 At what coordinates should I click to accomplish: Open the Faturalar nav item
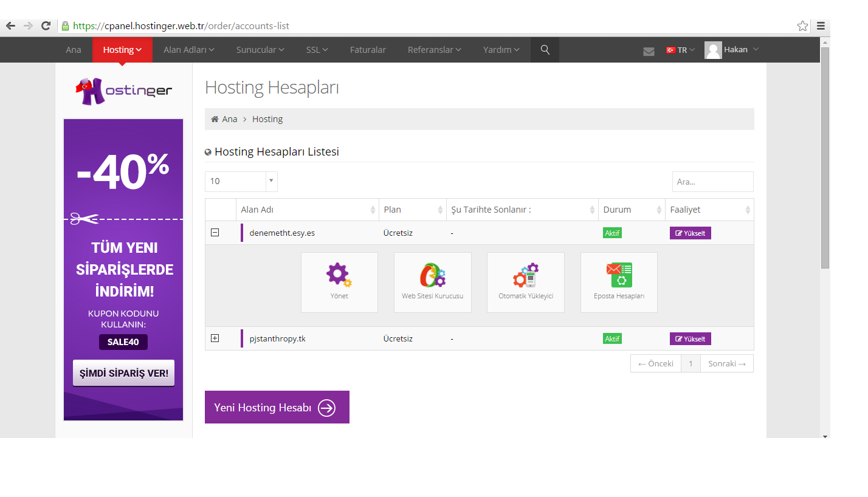(368, 50)
